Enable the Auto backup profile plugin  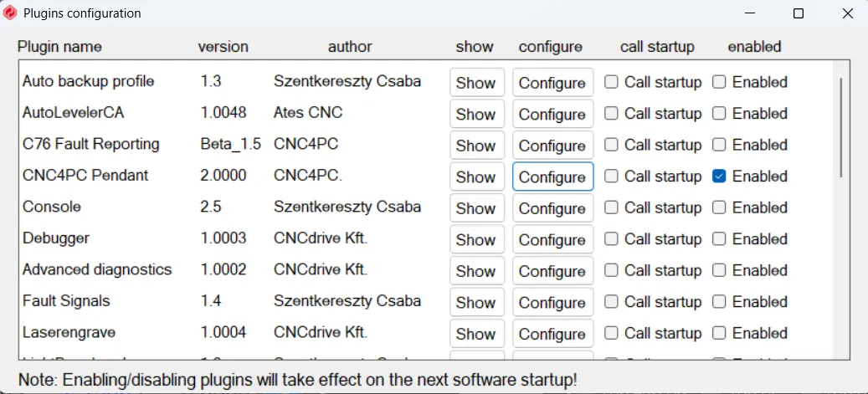click(x=719, y=82)
